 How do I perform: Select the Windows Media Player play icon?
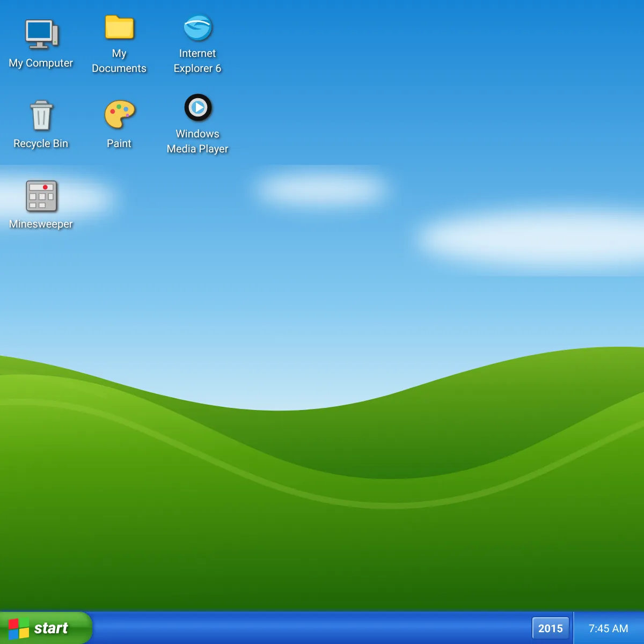coord(198,107)
